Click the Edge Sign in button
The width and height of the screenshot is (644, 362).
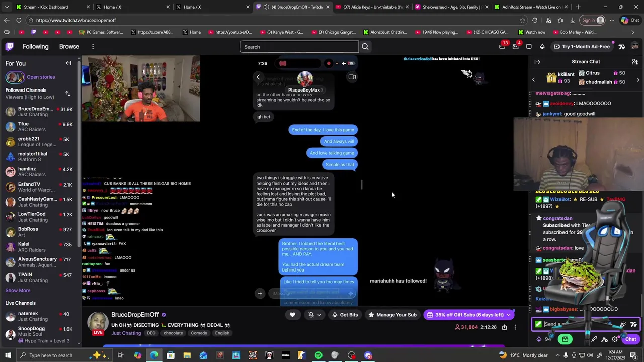click(593, 20)
